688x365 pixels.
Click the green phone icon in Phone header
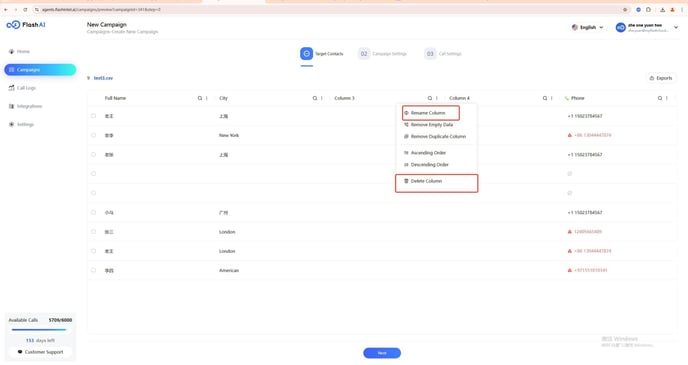pos(566,98)
